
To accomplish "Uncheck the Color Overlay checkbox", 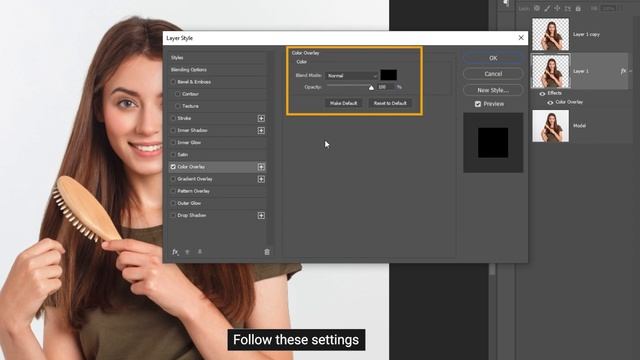I will [x=173, y=167].
